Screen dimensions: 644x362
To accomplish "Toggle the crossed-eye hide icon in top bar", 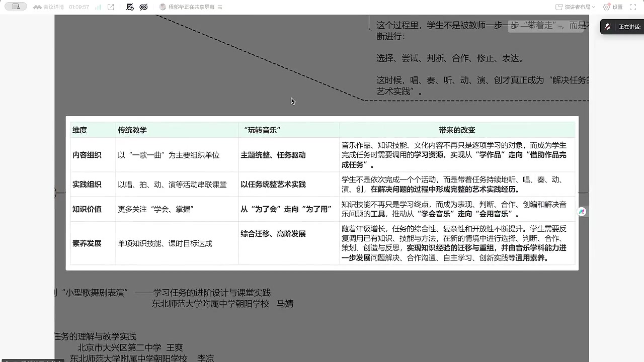I will coord(143,7).
